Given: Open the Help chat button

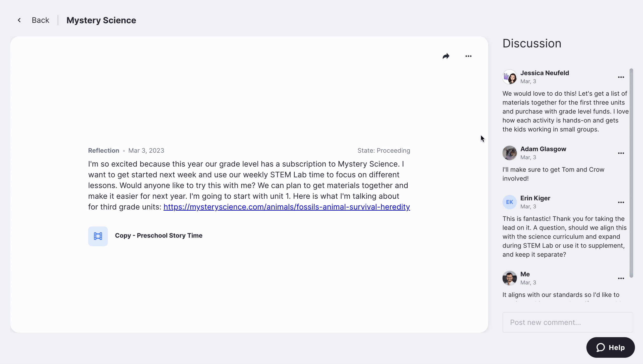Looking at the screenshot, I should click(x=611, y=347).
